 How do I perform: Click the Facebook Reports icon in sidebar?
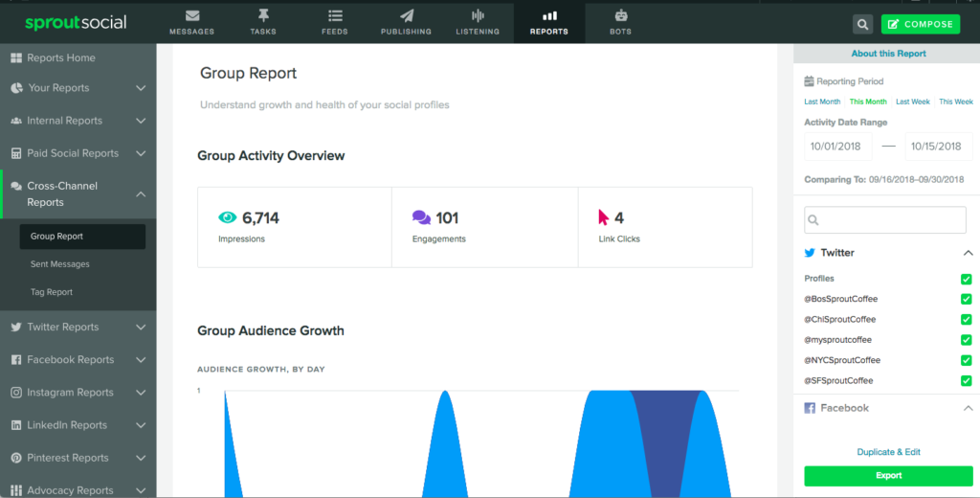(16, 360)
